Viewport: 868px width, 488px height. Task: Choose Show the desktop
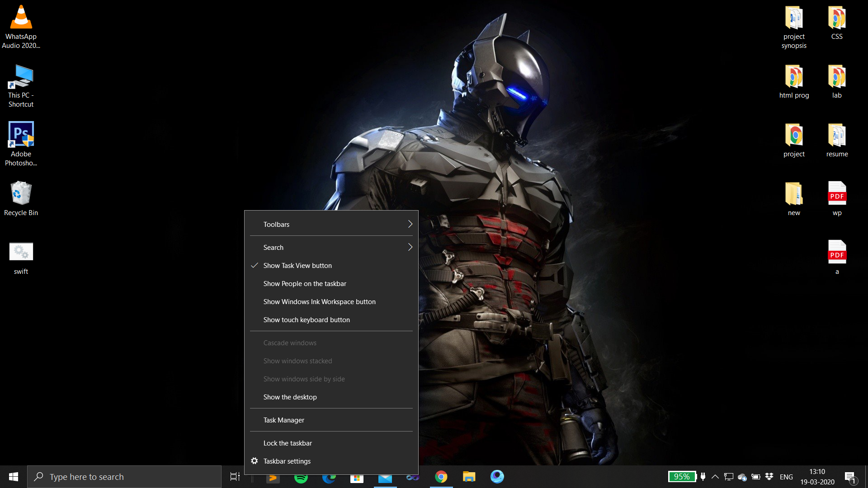[331, 397]
